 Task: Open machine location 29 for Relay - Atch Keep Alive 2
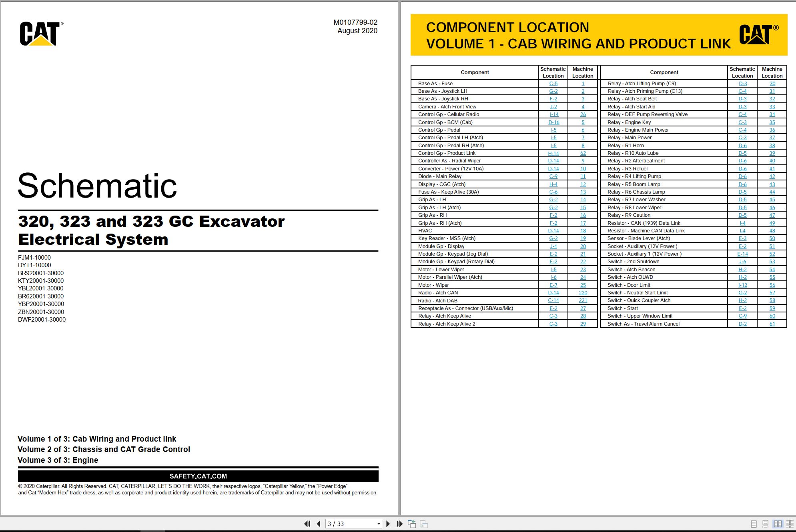[x=583, y=324]
